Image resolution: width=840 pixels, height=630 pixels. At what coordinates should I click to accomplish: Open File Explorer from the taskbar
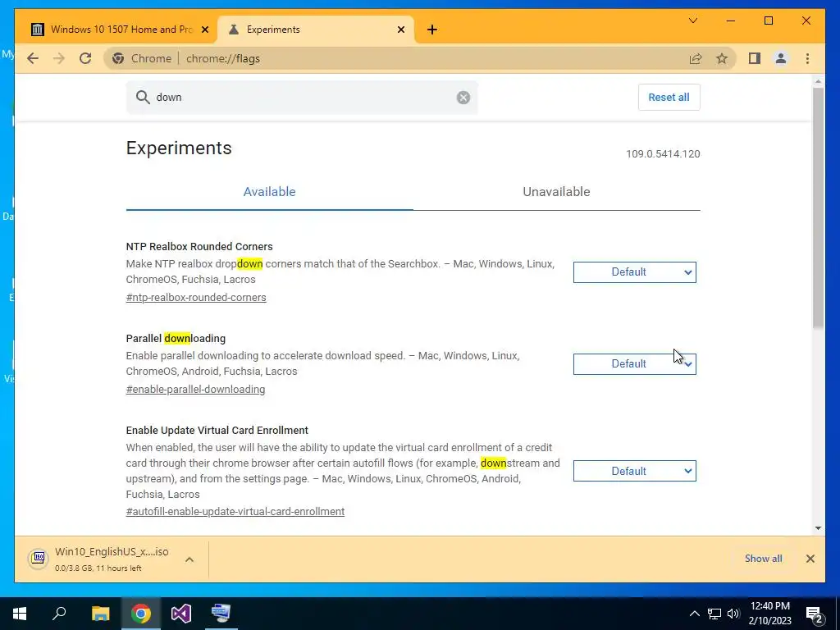pyautogui.click(x=100, y=614)
